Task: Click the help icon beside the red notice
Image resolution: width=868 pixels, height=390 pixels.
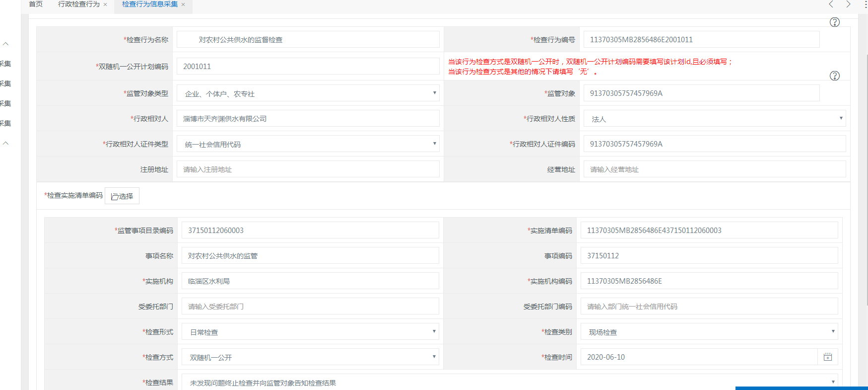Action: (x=835, y=76)
